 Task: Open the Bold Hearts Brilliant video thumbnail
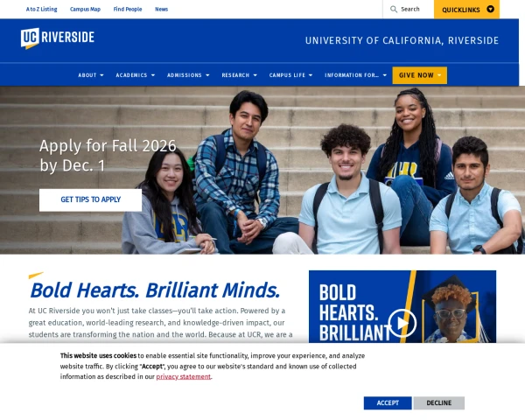[402, 306]
